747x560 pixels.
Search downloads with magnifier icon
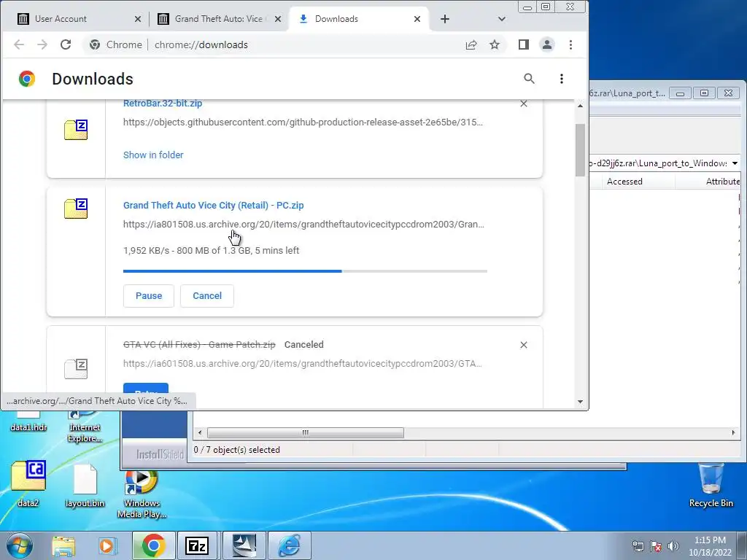tap(530, 79)
